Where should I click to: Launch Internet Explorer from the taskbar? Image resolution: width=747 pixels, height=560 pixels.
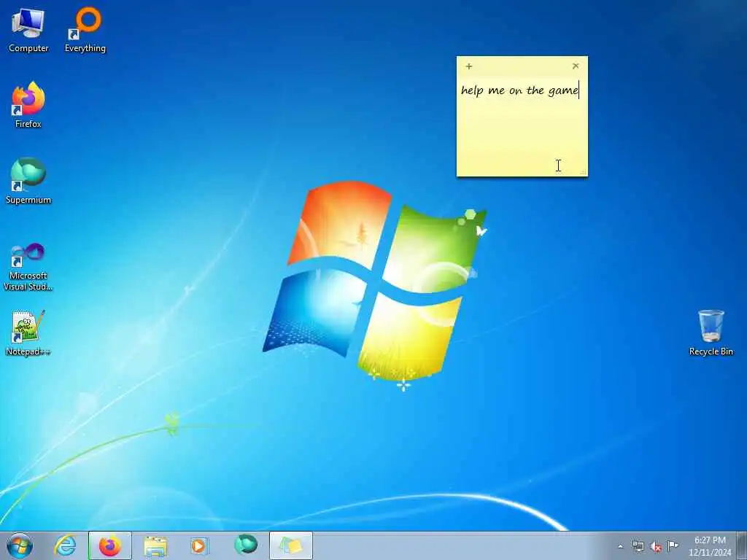[65, 545]
